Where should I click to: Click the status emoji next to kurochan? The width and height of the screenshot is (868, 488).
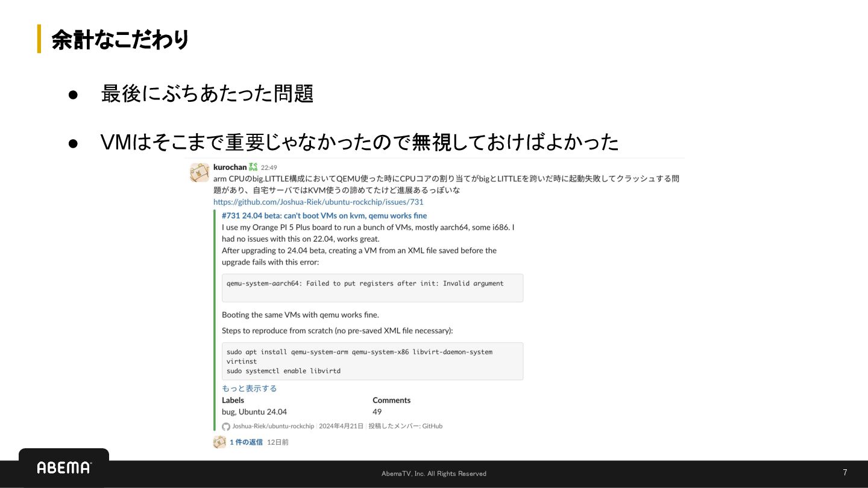253,167
